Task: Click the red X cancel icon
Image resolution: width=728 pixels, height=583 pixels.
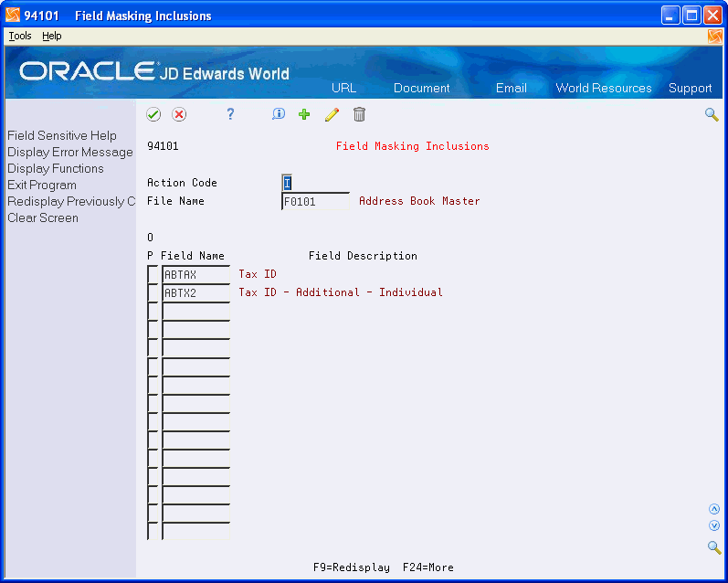Action: (x=179, y=114)
